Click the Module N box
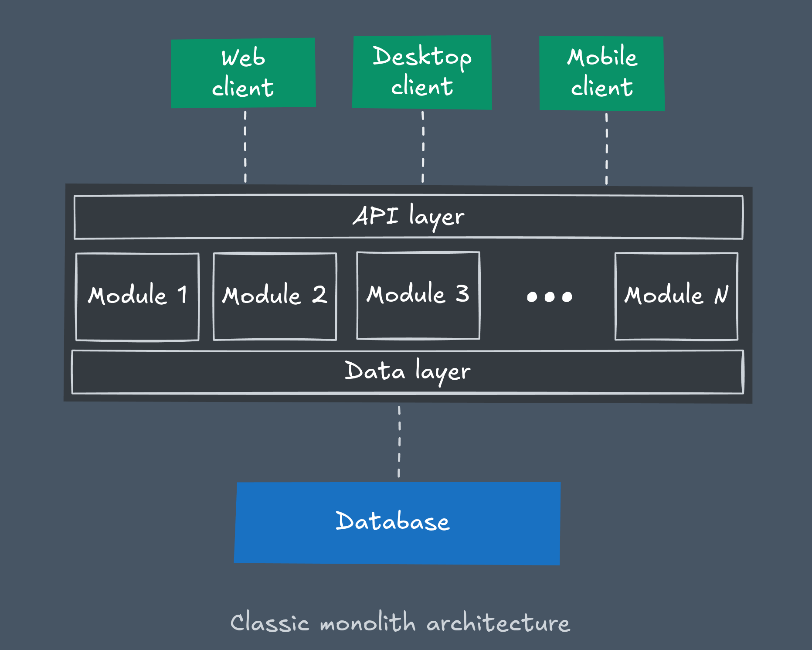812x650 pixels. point(676,296)
